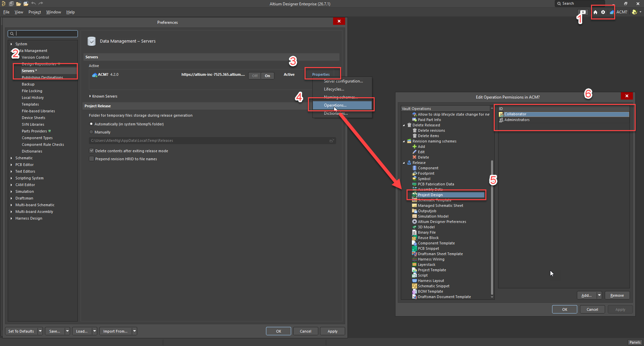
Task: Click the Redo arrow icon
Action: (x=41, y=4)
